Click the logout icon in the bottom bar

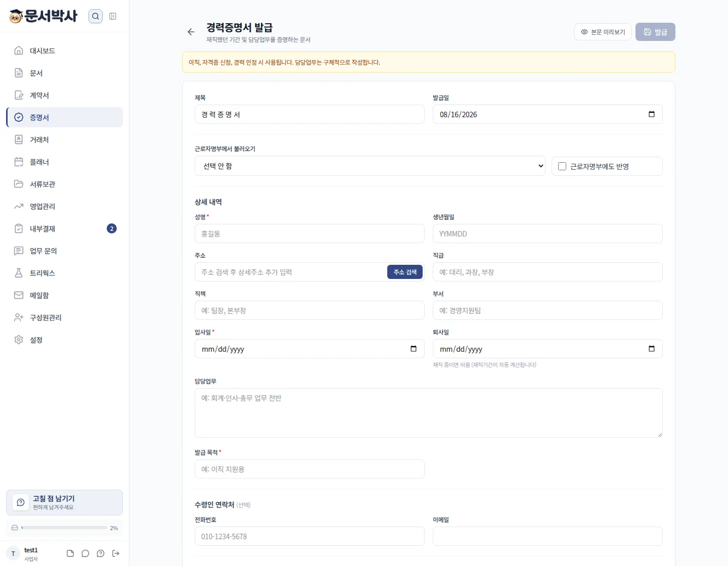116,553
